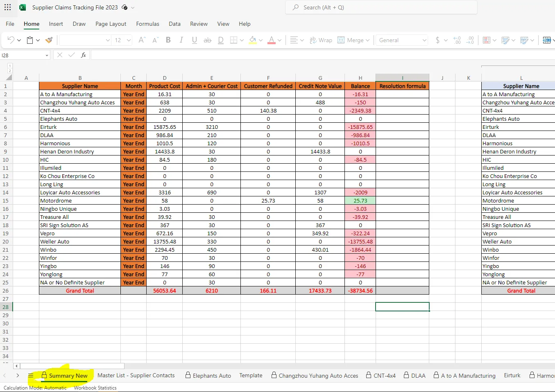Click the Insert cells icon
This screenshot has height=392, width=555.
tap(547, 40)
